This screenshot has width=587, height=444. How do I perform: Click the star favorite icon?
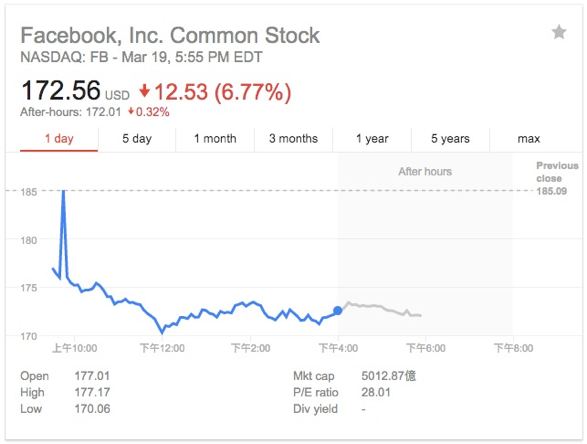tap(559, 32)
